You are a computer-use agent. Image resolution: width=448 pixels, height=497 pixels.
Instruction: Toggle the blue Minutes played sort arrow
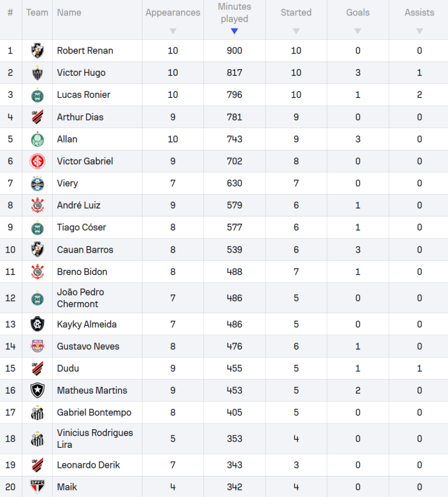click(235, 31)
